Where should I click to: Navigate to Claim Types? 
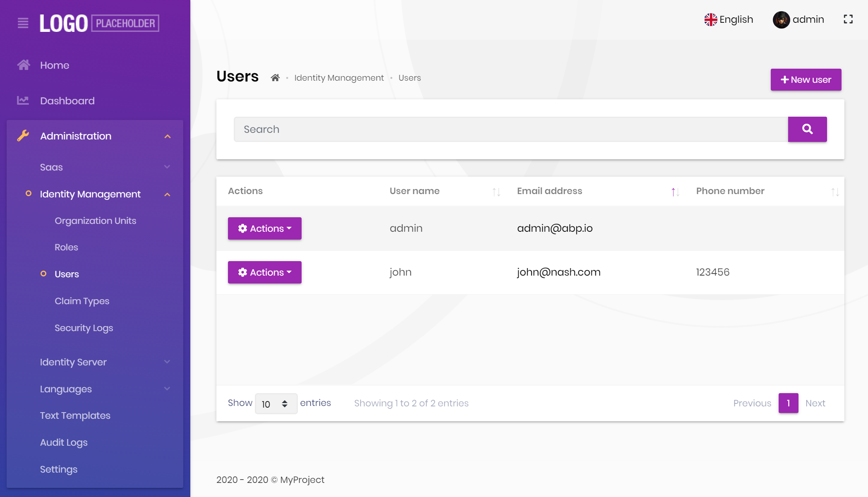click(x=82, y=301)
